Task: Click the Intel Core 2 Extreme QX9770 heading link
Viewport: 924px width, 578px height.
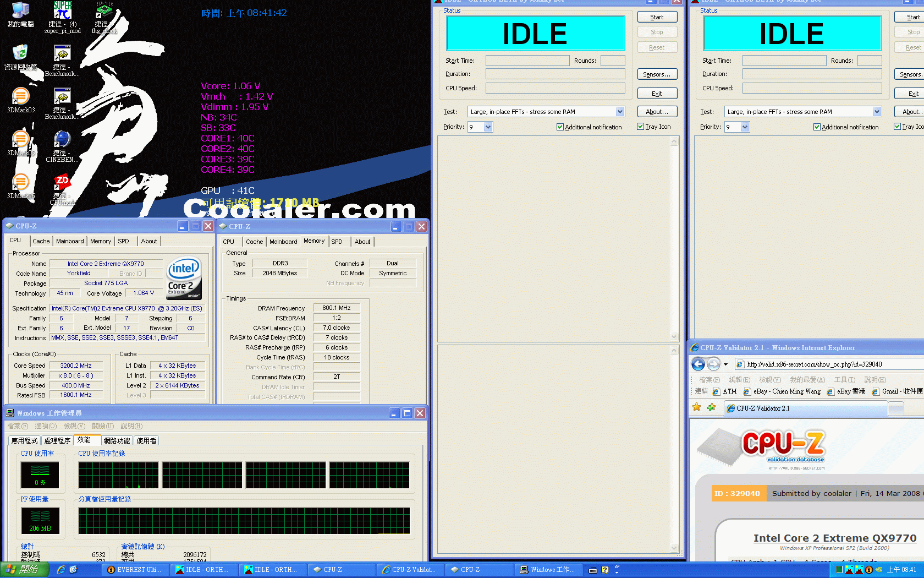Action: pyautogui.click(x=835, y=538)
